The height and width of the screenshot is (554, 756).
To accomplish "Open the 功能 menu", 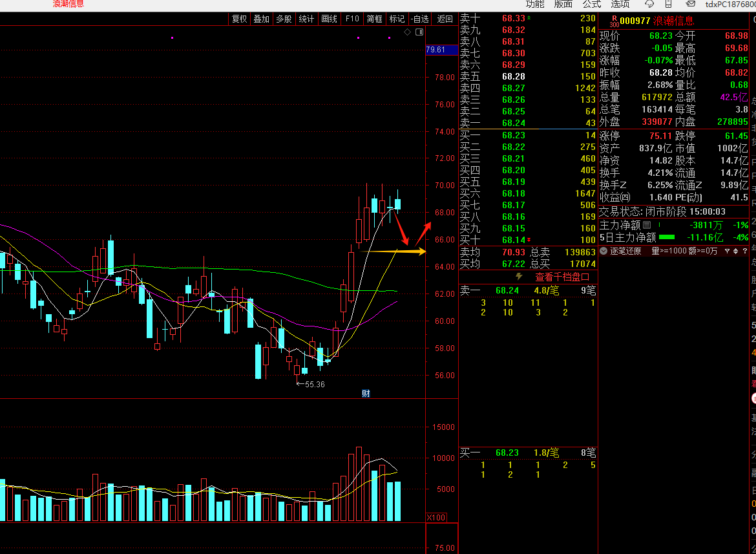I will [535, 4].
